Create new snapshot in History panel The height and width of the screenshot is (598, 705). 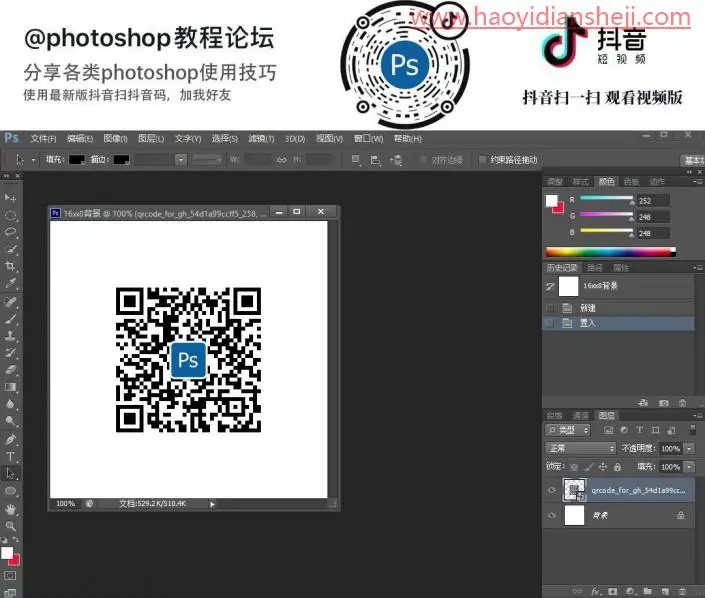tap(664, 403)
